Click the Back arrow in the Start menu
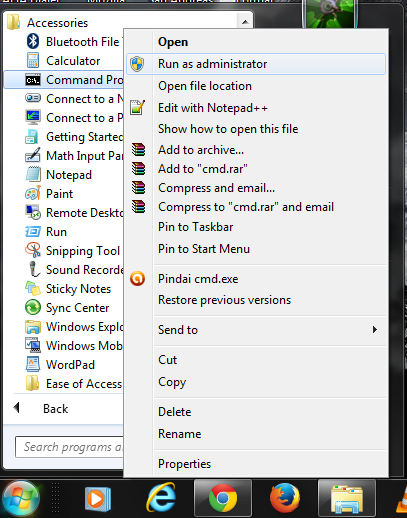The image size is (407, 518). coord(16,408)
